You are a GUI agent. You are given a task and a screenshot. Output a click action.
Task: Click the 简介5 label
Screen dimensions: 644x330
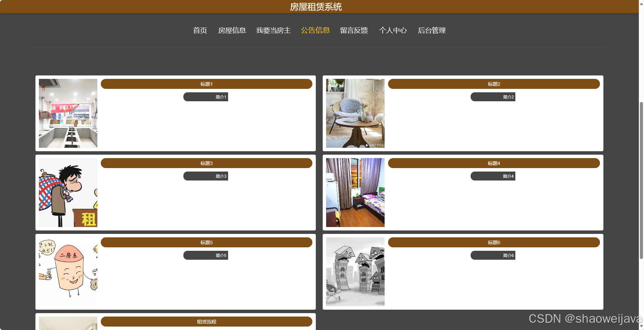point(206,255)
